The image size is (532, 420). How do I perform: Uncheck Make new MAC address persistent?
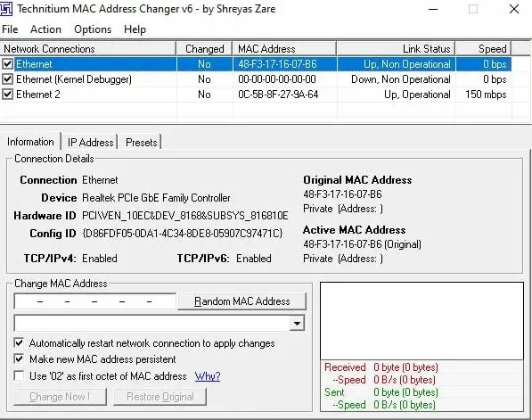(x=19, y=358)
